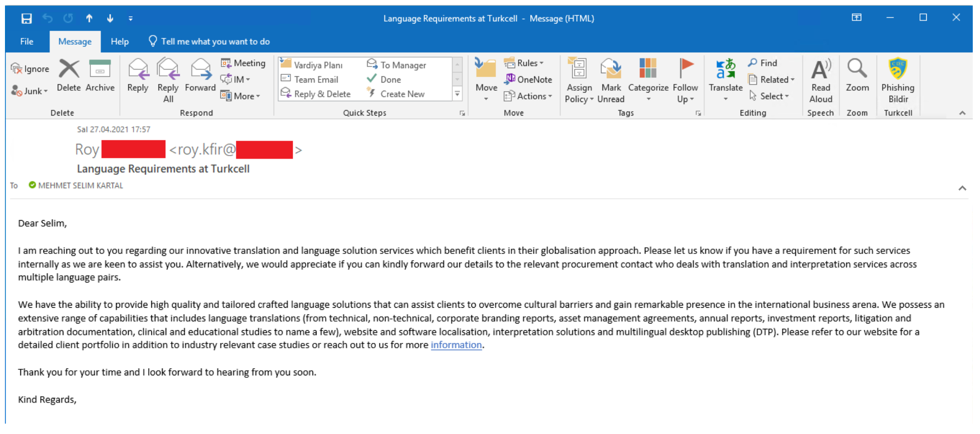Viewport: 980px width, 434px height.
Task: Click Read Aloud
Action: click(821, 80)
